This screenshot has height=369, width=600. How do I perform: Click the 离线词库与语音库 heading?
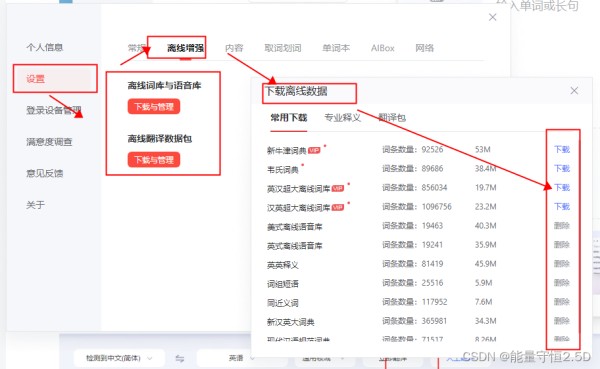coord(164,85)
